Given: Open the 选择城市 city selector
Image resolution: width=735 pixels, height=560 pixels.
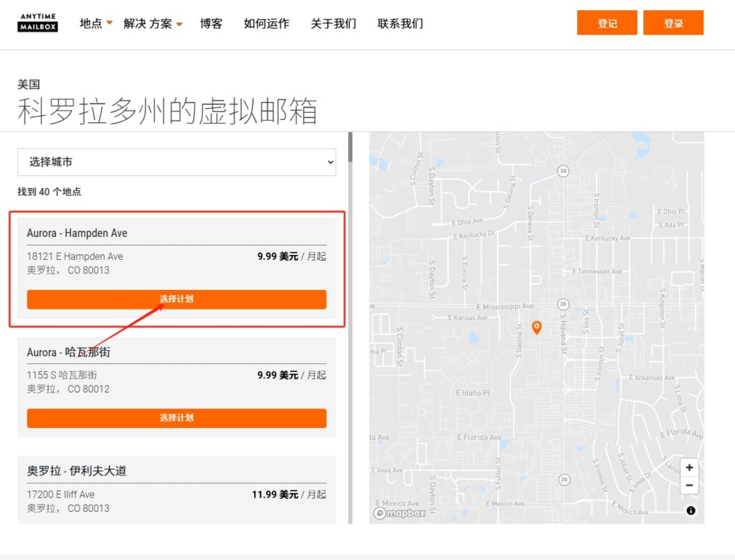Looking at the screenshot, I should pos(176,162).
